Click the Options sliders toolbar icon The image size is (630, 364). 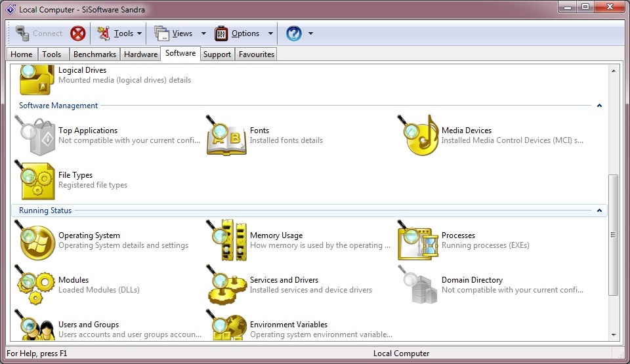click(221, 33)
